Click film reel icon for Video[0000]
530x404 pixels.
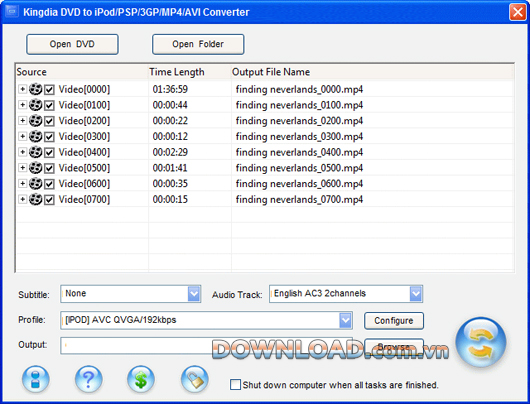[x=35, y=89]
